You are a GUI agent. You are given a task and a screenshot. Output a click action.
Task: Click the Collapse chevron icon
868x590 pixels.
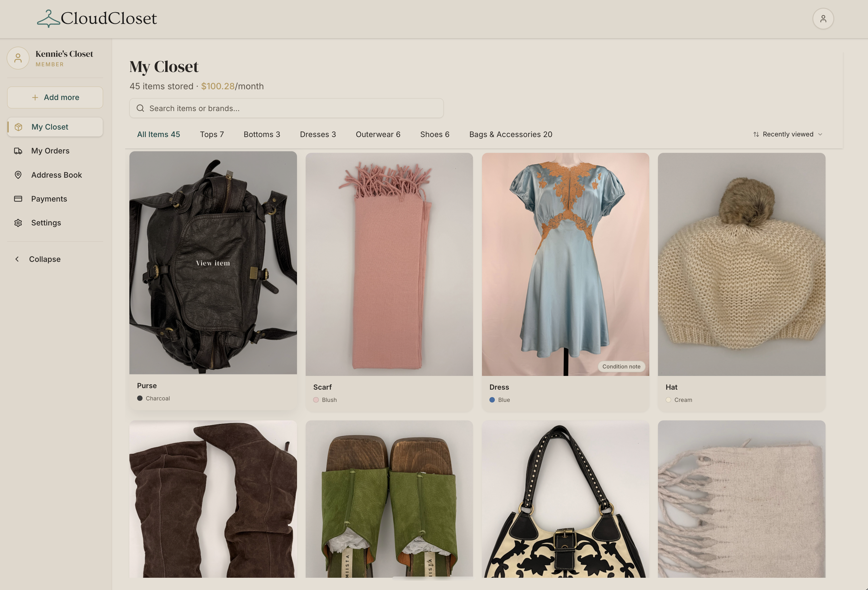pyautogui.click(x=17, y=259)
